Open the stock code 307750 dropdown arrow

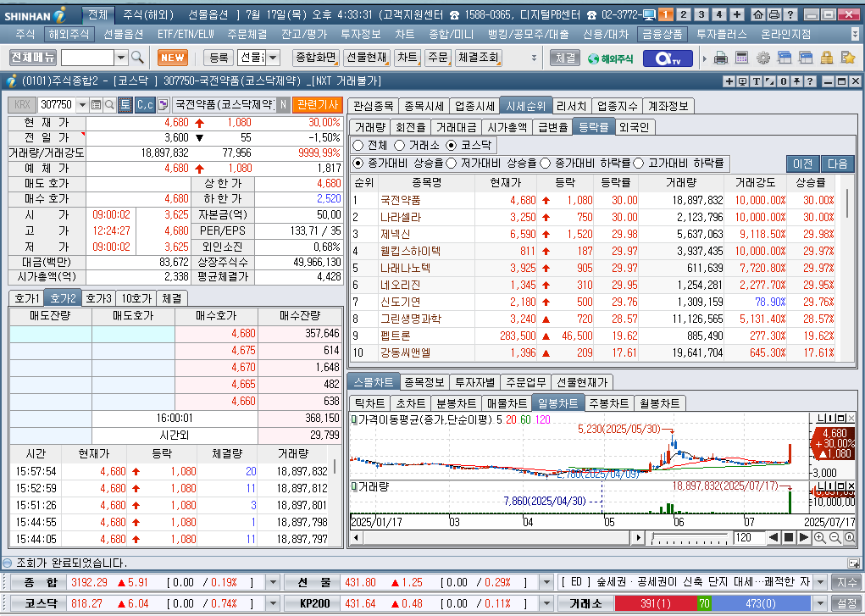coord(82,104)
